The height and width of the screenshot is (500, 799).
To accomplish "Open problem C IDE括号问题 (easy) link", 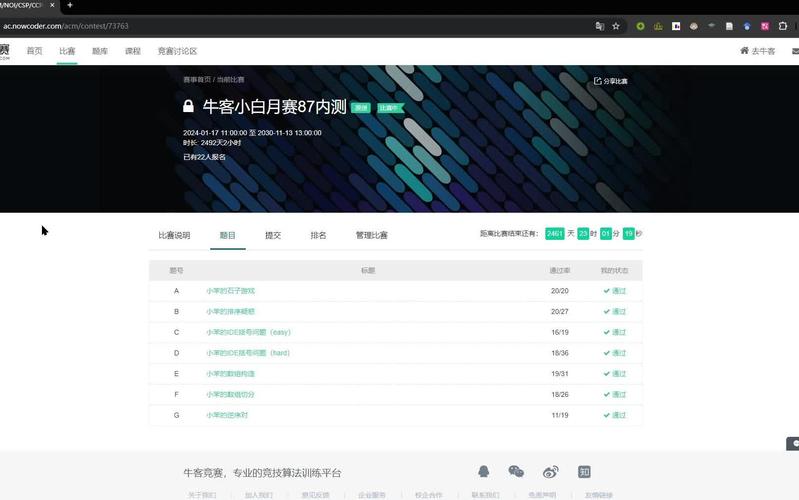I will pyautogui.click(x=248, y=332).
